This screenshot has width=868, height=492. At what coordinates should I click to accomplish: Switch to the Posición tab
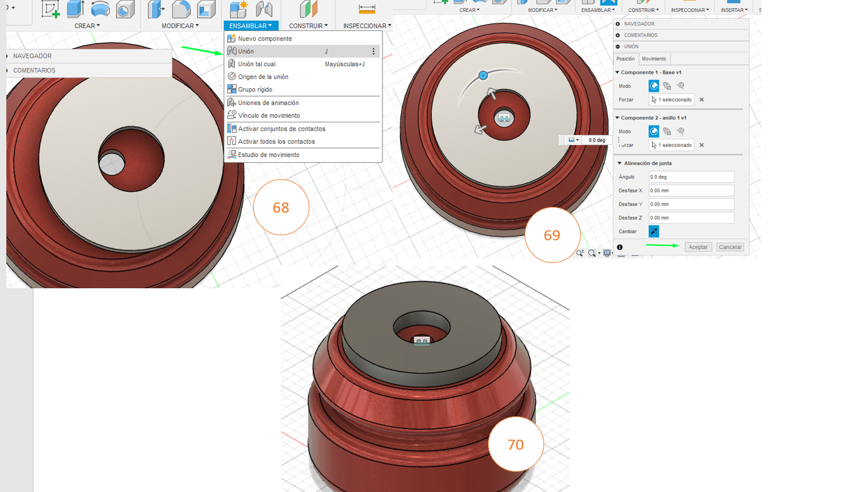pos(626,59)
